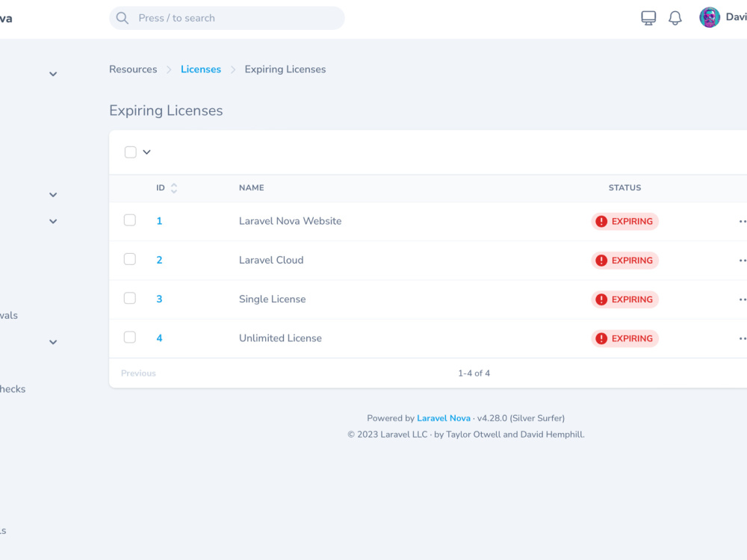This screenshot has width=747, height=560.
Task: Expand the topmost sidebar section chevron
Action: coord(53,74)
